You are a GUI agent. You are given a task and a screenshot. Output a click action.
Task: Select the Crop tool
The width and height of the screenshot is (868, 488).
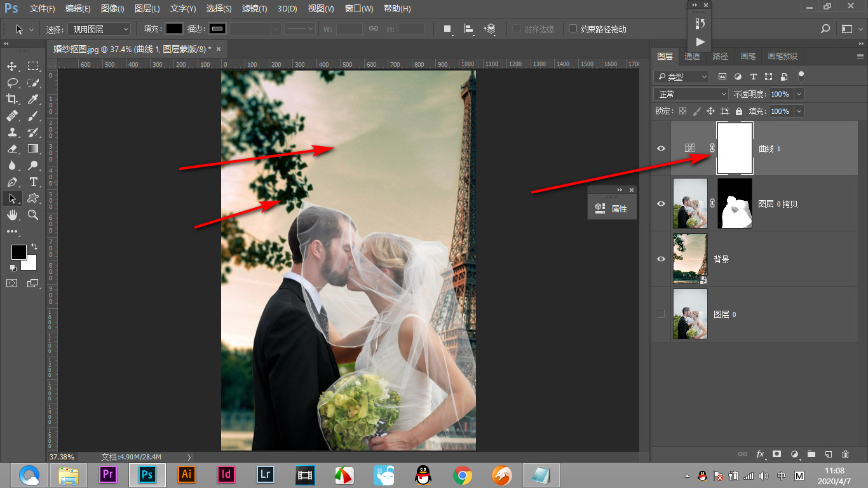point(12,99)
